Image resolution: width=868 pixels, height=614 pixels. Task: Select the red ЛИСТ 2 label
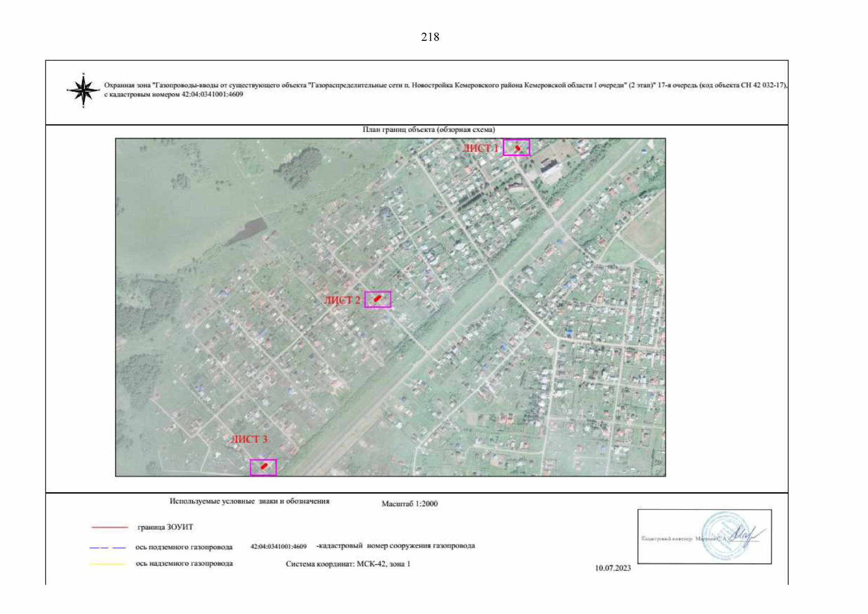click(342, 300)
